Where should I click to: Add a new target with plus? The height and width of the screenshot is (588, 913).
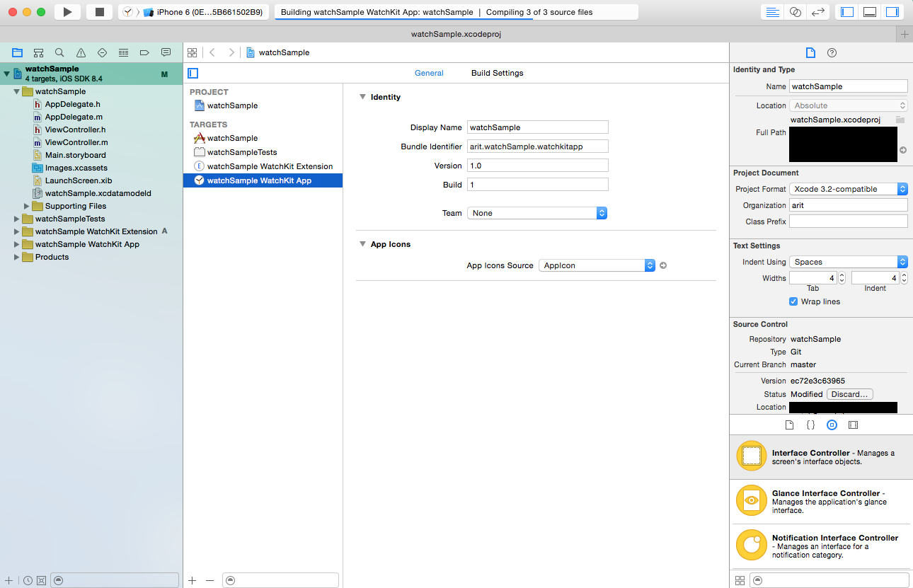(193, 580)
